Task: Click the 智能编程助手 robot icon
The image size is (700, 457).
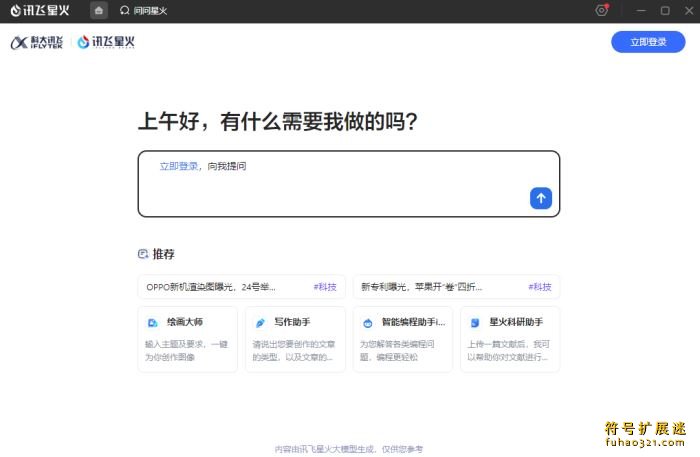Action: coord(367,323)
